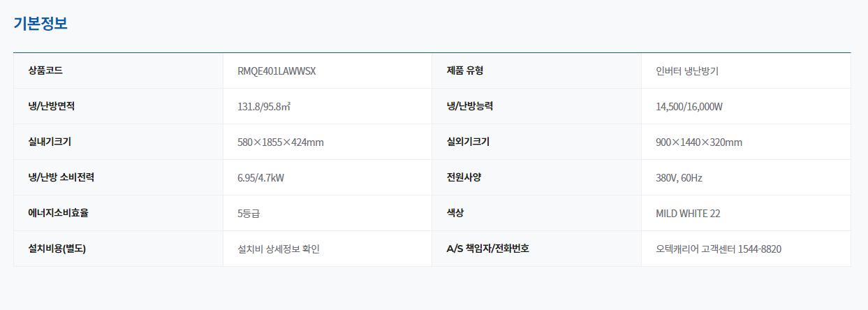Select the 580×1855×424mm dimension text

coord(281,142)
